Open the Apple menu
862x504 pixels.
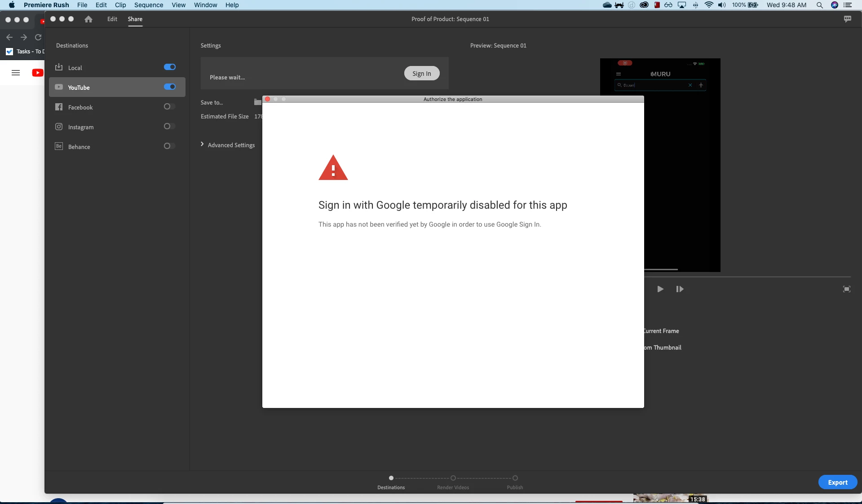[x=12, y=5]
